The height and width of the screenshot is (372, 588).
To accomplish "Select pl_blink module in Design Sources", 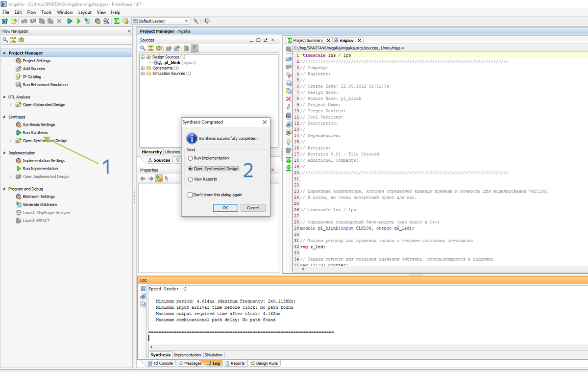I will tap(172, 62).
